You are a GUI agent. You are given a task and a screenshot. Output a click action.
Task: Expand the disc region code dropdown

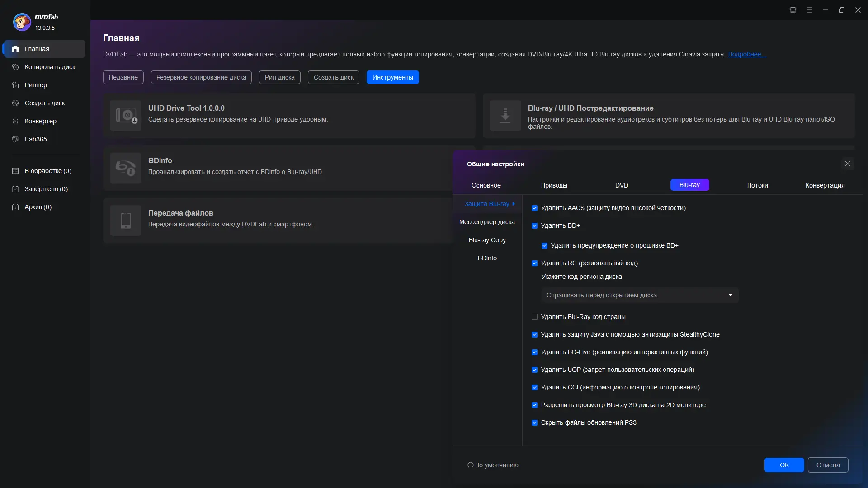click(640, 295)
